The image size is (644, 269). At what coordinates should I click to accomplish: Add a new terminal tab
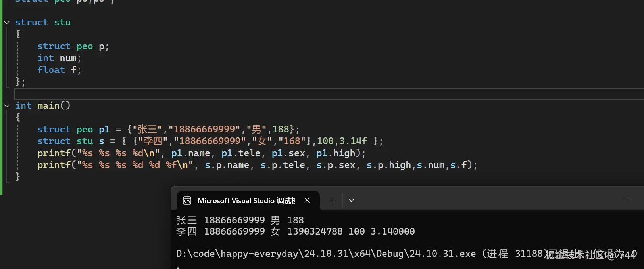click(333, 200)
